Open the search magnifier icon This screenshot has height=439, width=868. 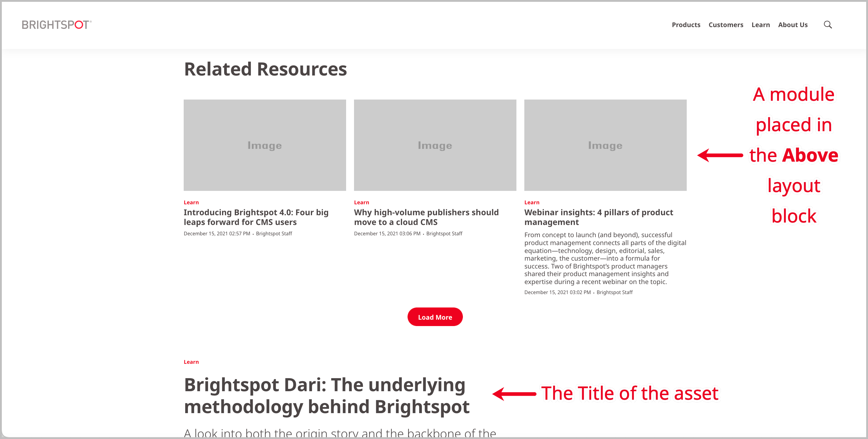tap(828, 25)
